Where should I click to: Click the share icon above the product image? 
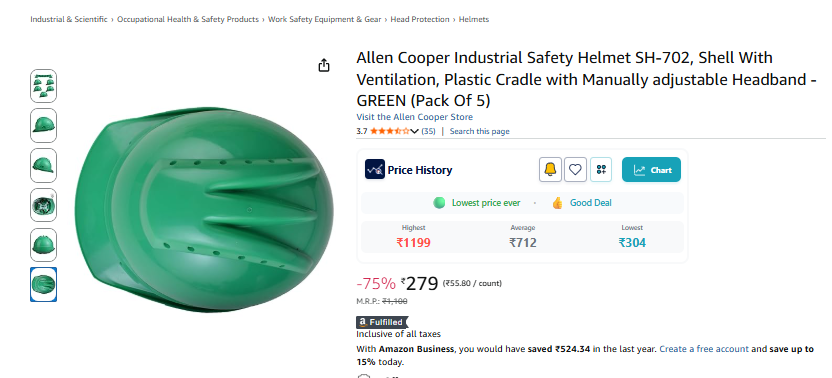(324, 65)
